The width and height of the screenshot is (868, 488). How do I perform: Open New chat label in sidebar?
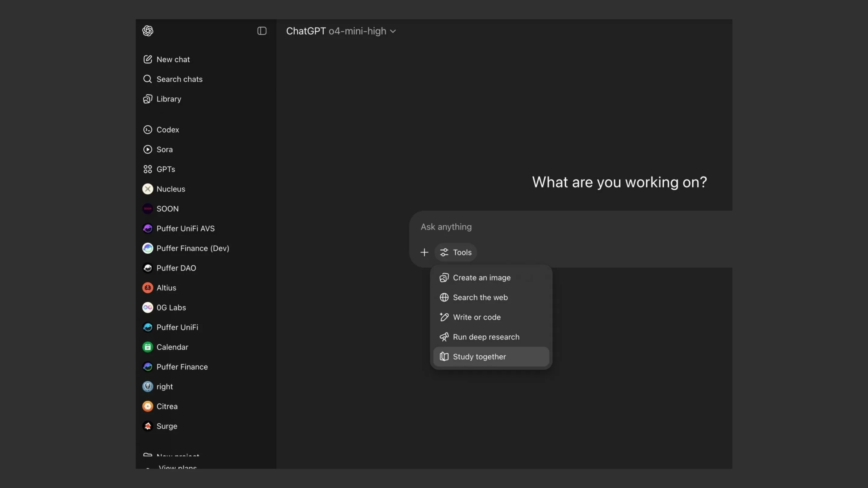coord(173,60)
